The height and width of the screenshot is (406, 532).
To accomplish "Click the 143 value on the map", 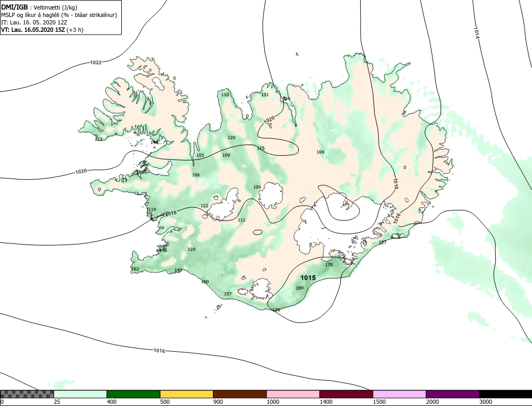I will [x=178, y=270].
